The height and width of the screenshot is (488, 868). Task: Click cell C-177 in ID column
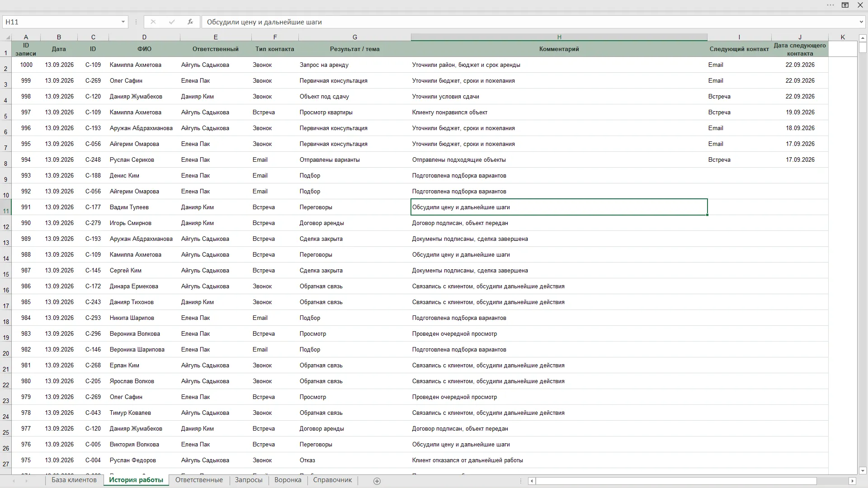click(93, 207)
